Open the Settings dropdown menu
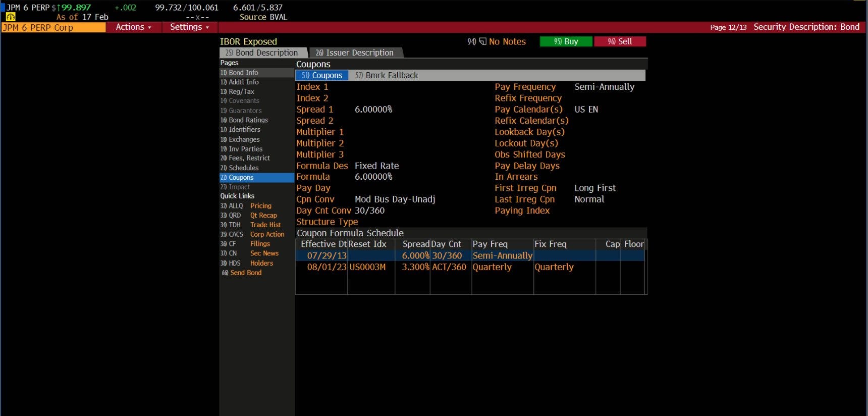Viewport: 868px width, 416px height. click(x=190, y=27)
